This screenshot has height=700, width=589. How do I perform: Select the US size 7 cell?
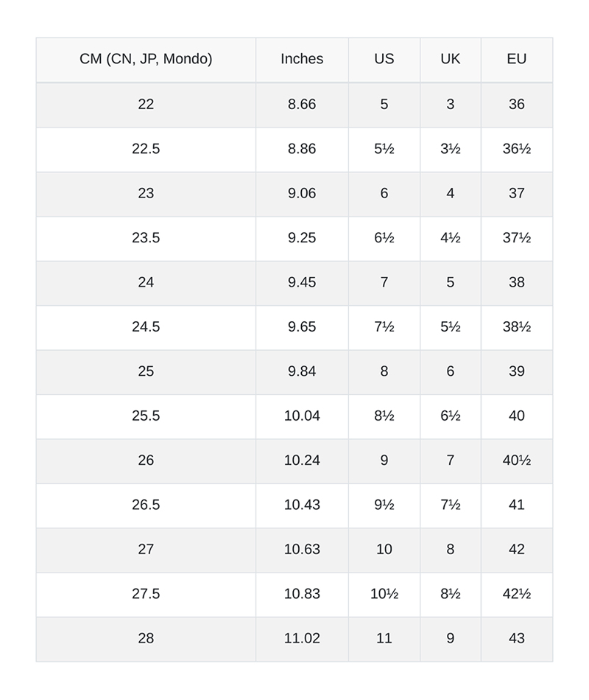click(x=384, y=282)
